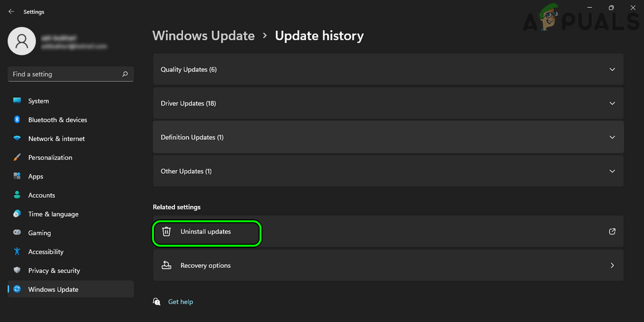Image resolution: width=644 pixels, height=322 pixels.
Task: Open the Accounts settings page
Action: pyautogui.click(x=41, y=195)
